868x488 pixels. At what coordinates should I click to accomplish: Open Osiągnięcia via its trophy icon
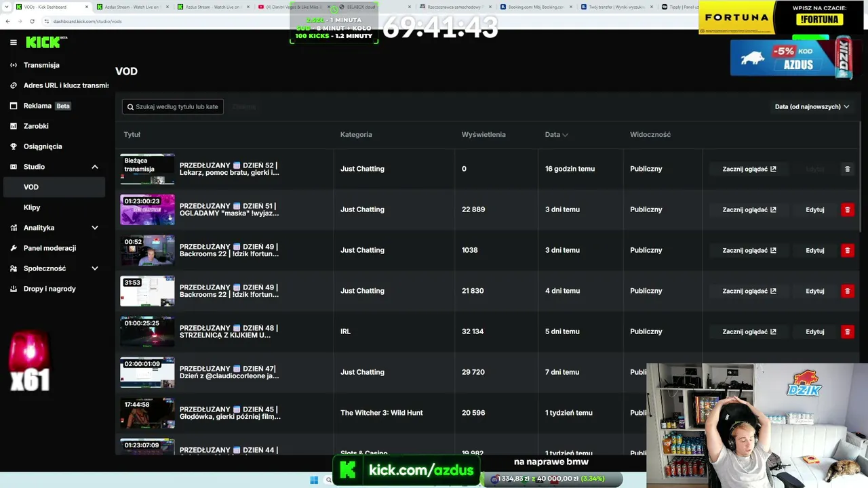(14, 146)
